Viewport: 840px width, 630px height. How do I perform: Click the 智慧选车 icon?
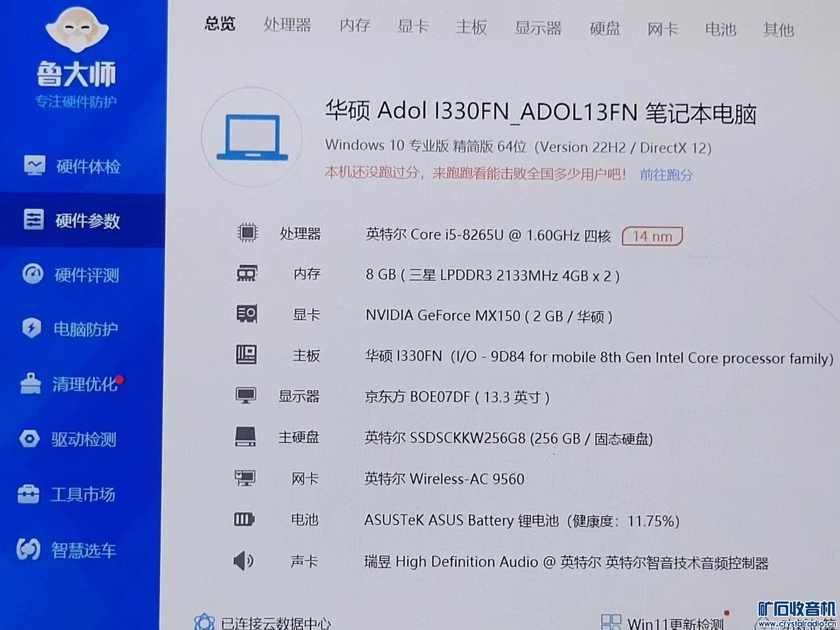point(28,549)
